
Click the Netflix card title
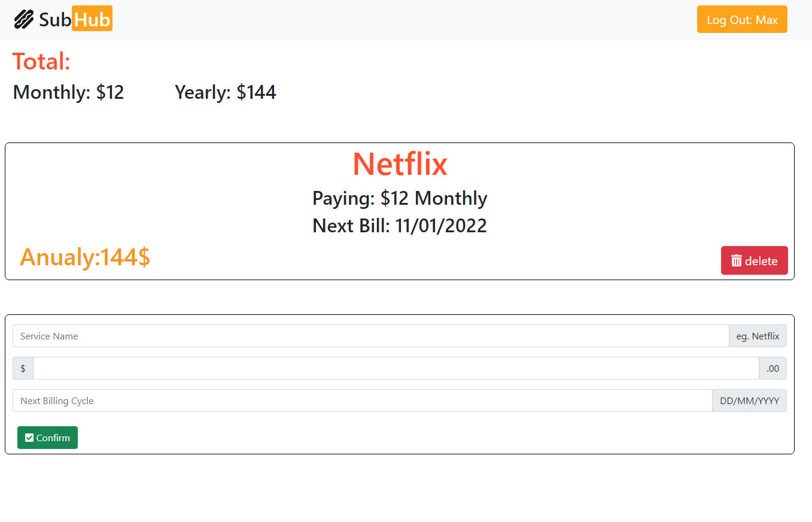click(400, 163)
